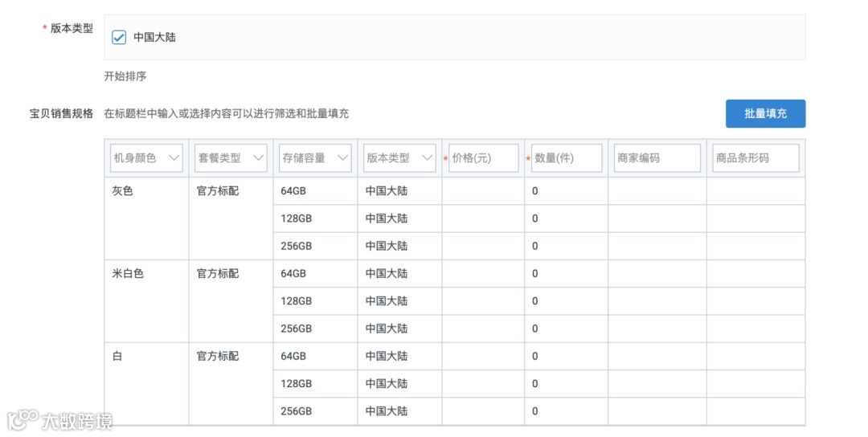Click price cell for 米白色 256GB

point(483,329)
